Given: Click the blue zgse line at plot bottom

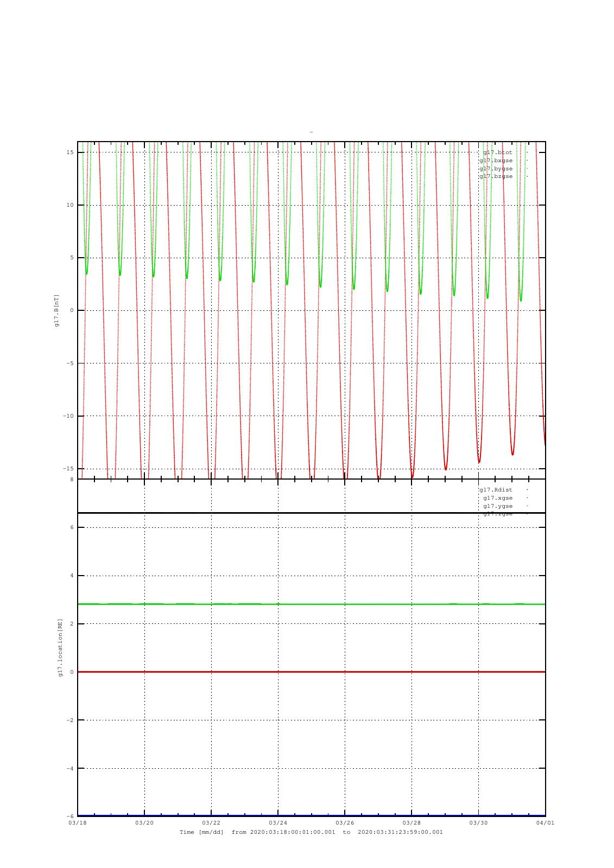Looking at the screenshot, I should [x=311, y=815].
